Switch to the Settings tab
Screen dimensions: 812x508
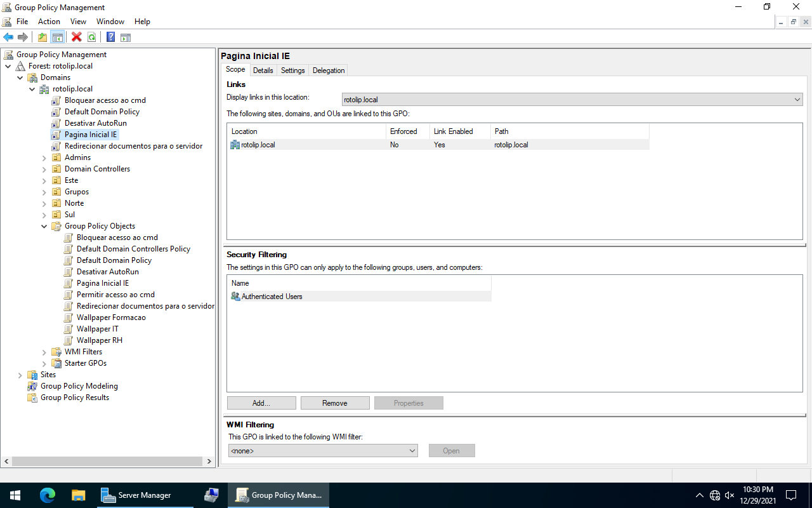[292, 70]
